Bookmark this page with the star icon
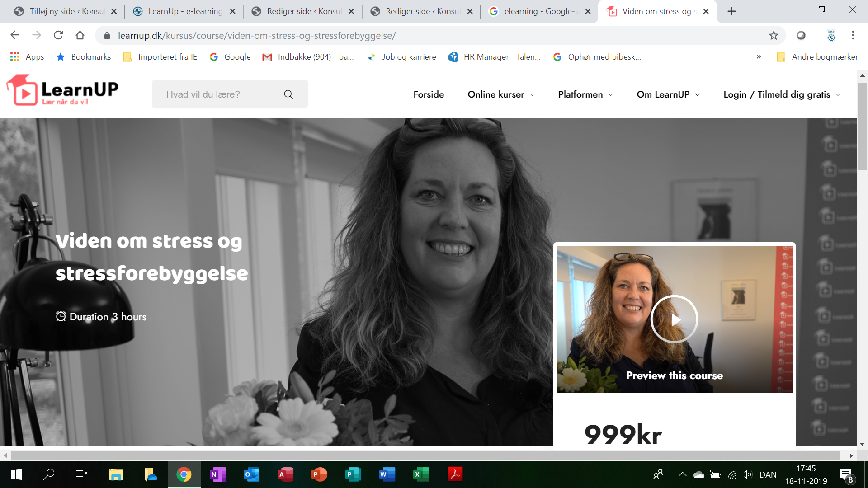Viewport: 868px width, 488px height. click(x=774, y=35)
